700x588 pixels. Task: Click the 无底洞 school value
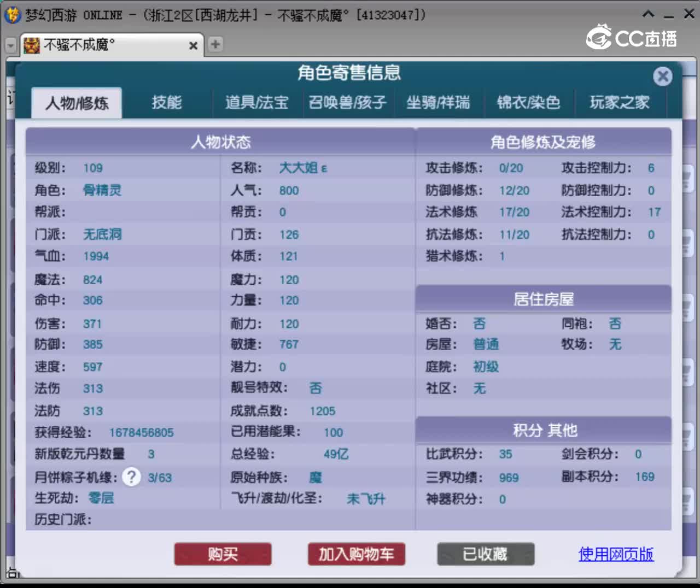pyautogui.click(x=102, y=234)
